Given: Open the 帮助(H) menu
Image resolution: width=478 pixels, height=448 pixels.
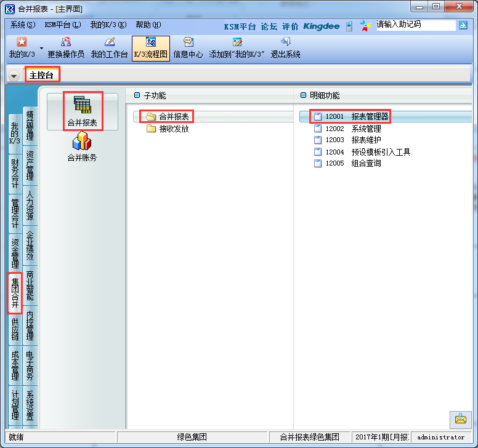Looking at the screenshot, I should [x=148, y=25].
